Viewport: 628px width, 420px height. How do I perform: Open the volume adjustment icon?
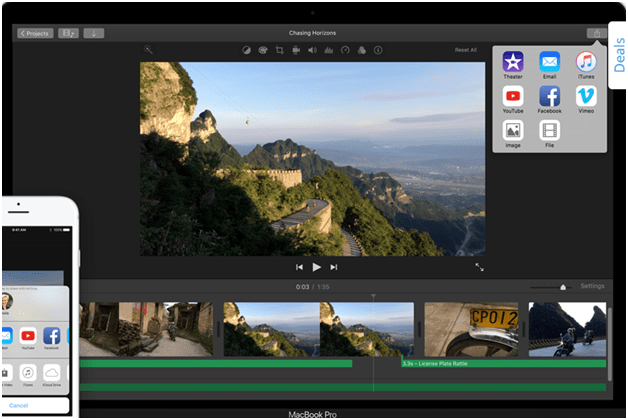point(312,50)
